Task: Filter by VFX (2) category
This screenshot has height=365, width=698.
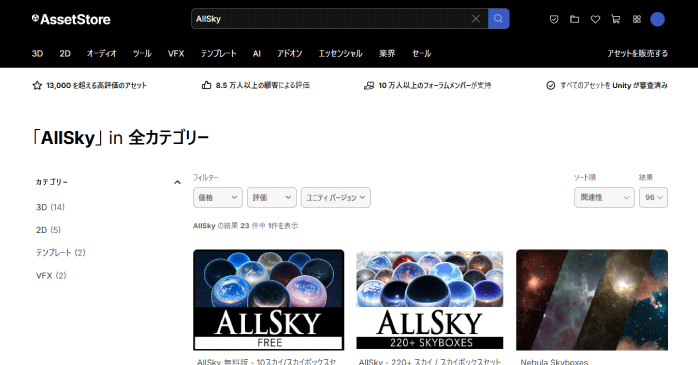Action: [x=51, y=276]
